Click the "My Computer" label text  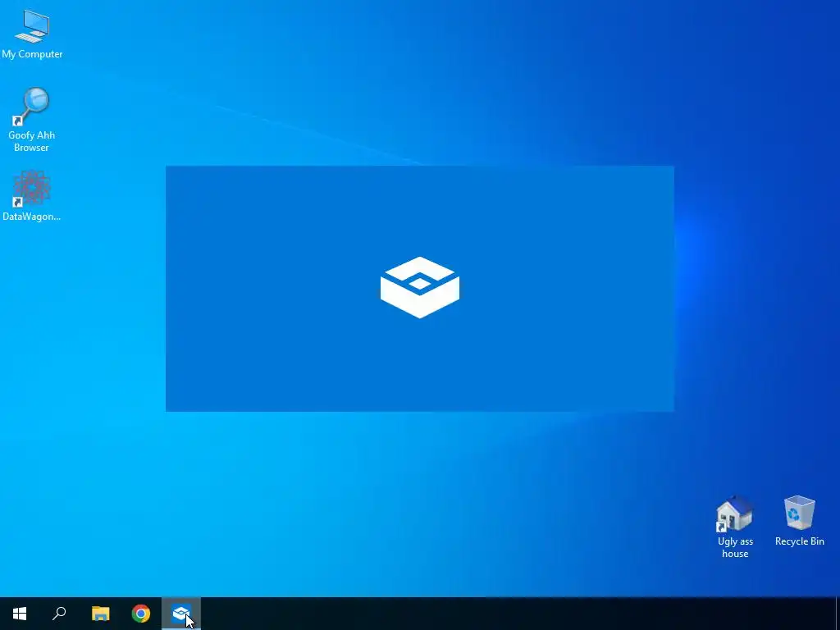click(x=32, y=54)
